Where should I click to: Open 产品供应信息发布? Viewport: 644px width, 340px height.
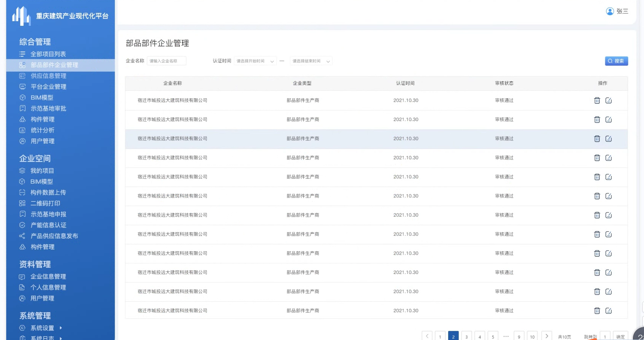click(x=54, y=236)
